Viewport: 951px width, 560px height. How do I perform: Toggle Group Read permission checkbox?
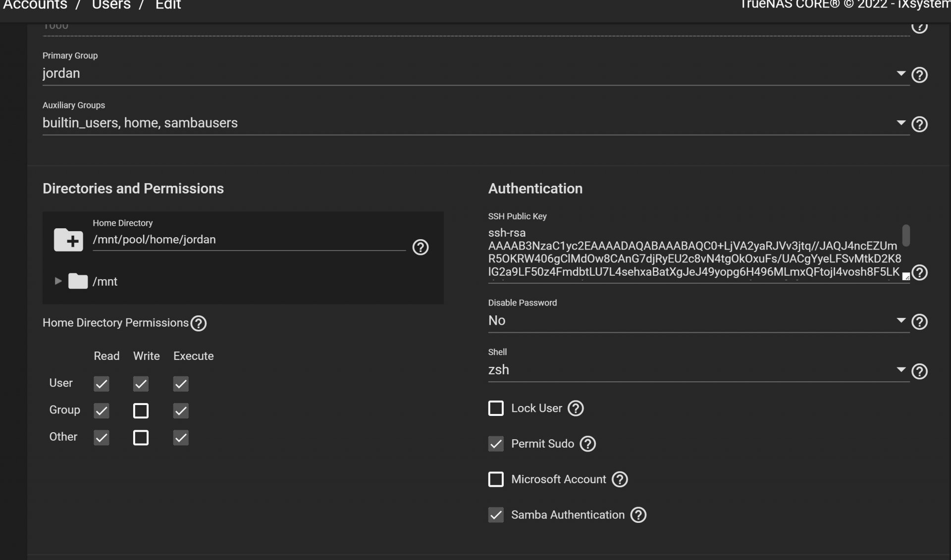click(102, 410)
